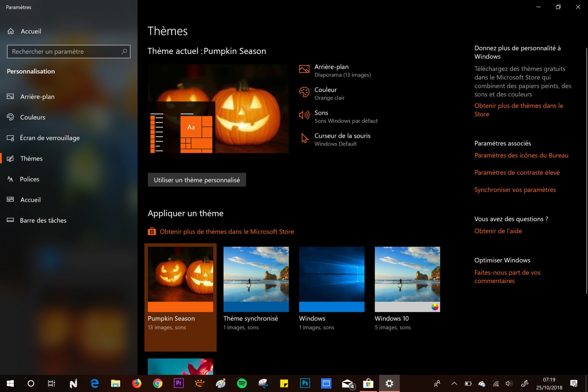Select the partially visible flower theme
Viewport: 588px width, 392px height.
click(x=180, y=366)
